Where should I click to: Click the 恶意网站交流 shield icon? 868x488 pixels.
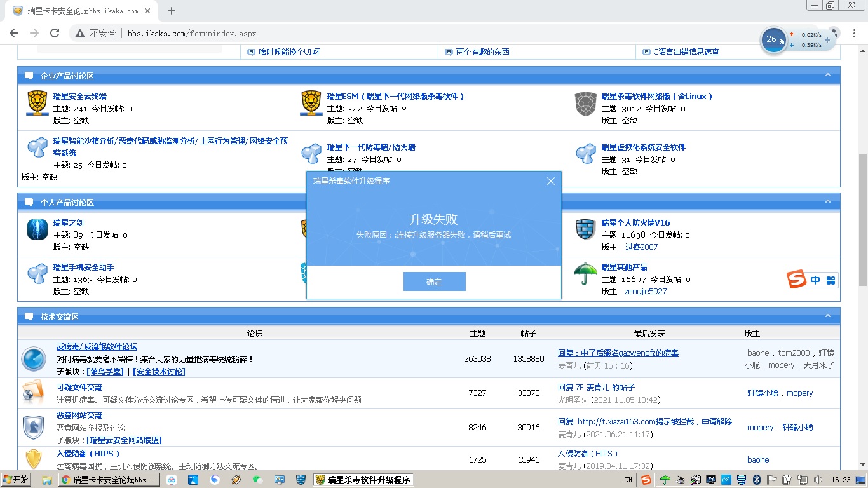pos(34,427)
